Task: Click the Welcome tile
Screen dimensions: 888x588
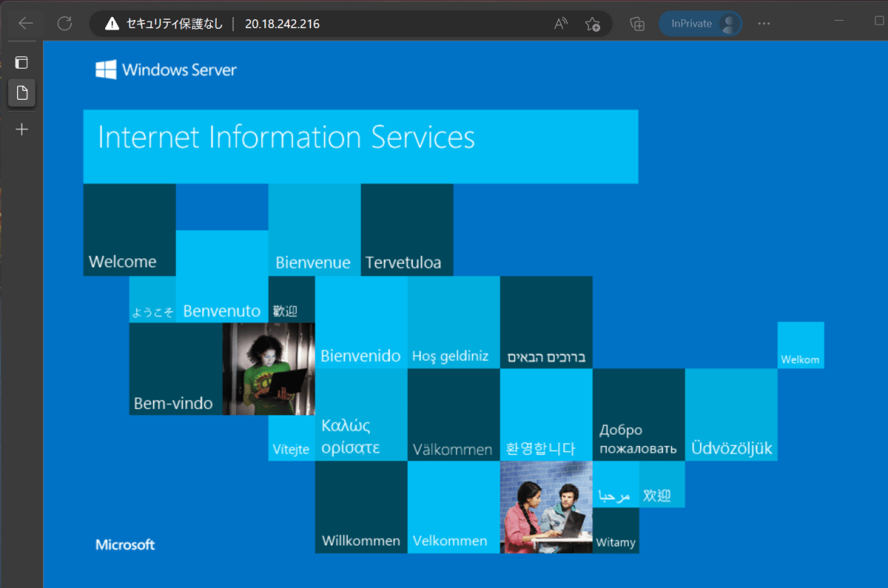Action: click(129, 230)
